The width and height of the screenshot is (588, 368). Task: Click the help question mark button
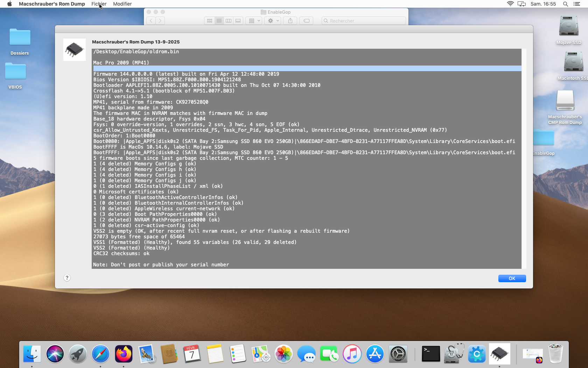coord(67,278)
